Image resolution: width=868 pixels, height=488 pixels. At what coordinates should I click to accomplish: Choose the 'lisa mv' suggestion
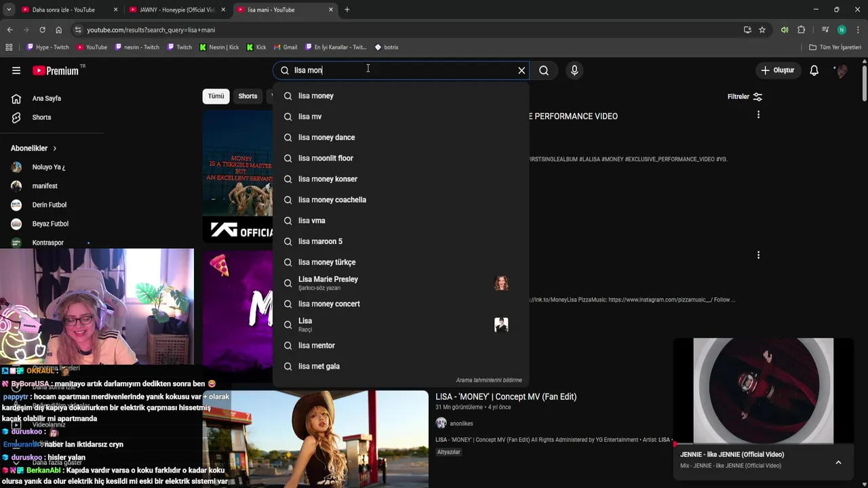coord(401,117)
